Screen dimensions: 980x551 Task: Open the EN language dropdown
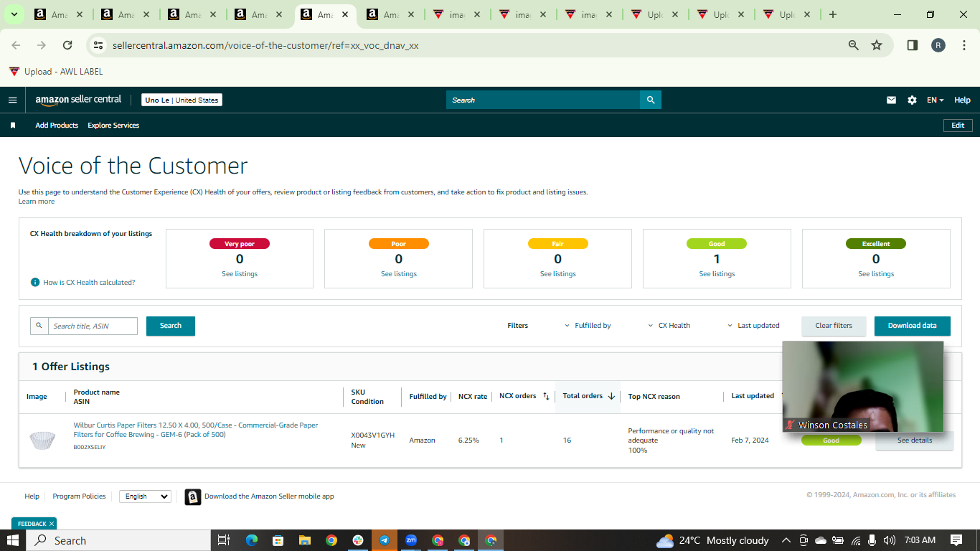(935, 100)
